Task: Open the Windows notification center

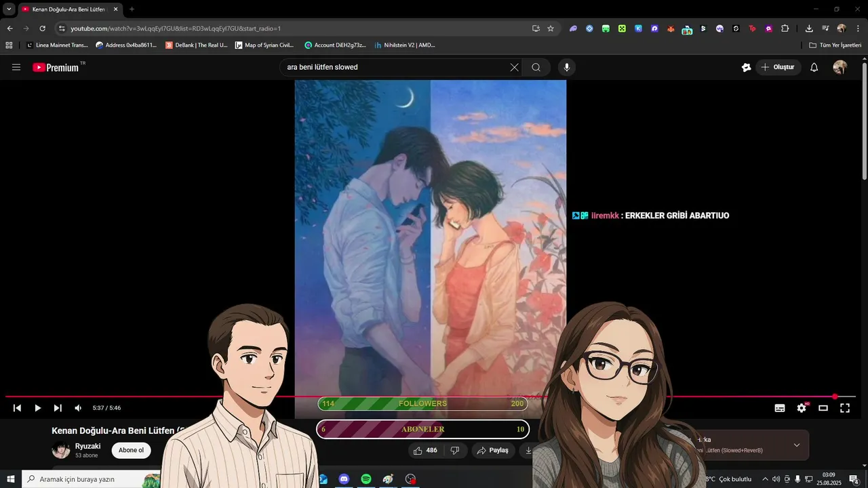Action: click(854, 479)
